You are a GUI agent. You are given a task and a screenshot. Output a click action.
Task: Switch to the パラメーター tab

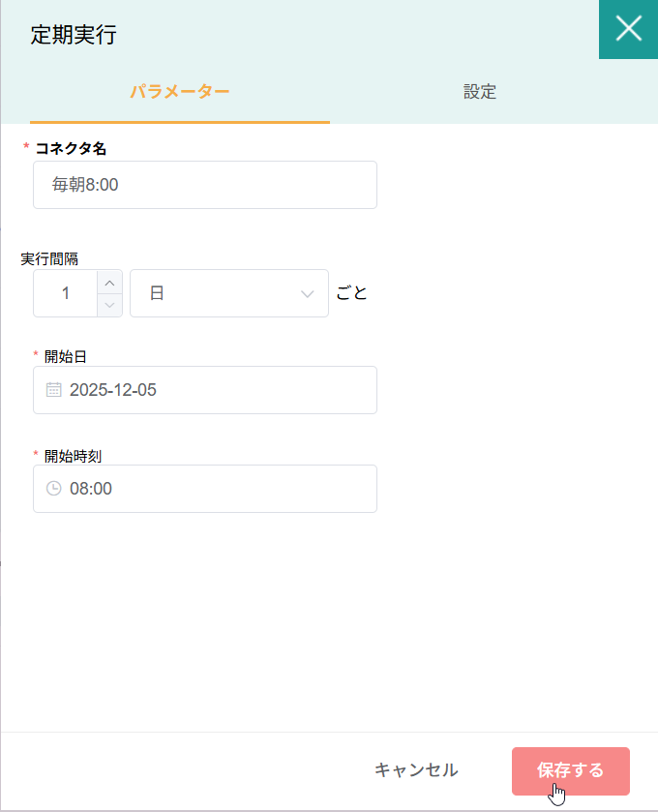pyautogui.click(x=180, y=93)
